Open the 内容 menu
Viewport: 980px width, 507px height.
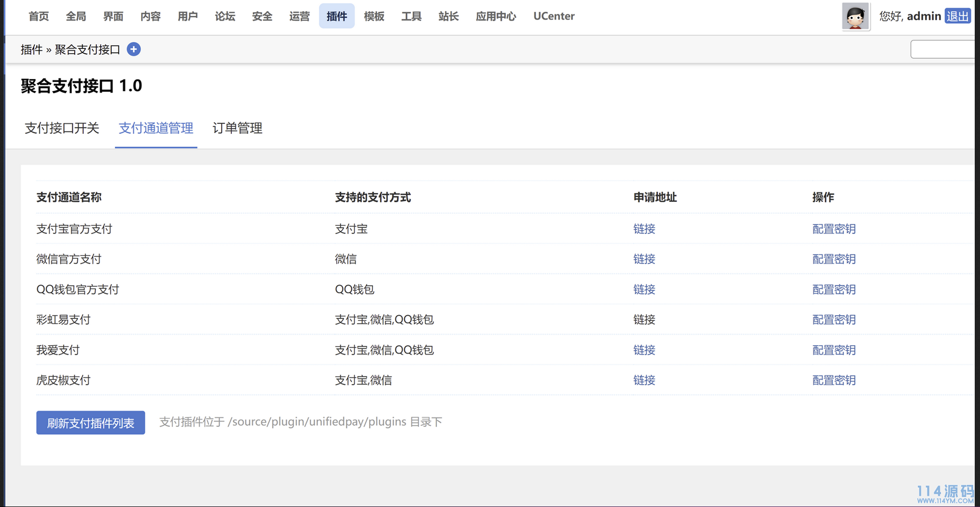coord(151,16)
